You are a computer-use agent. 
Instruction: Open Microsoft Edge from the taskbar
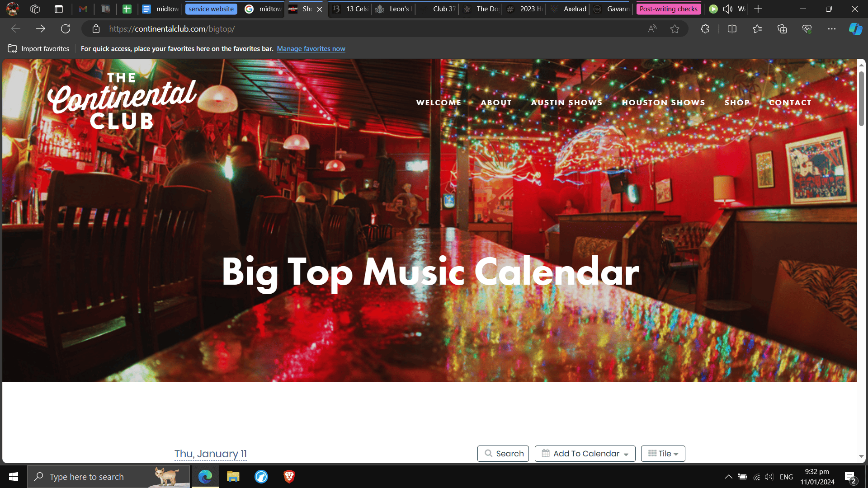pos(205,477)
